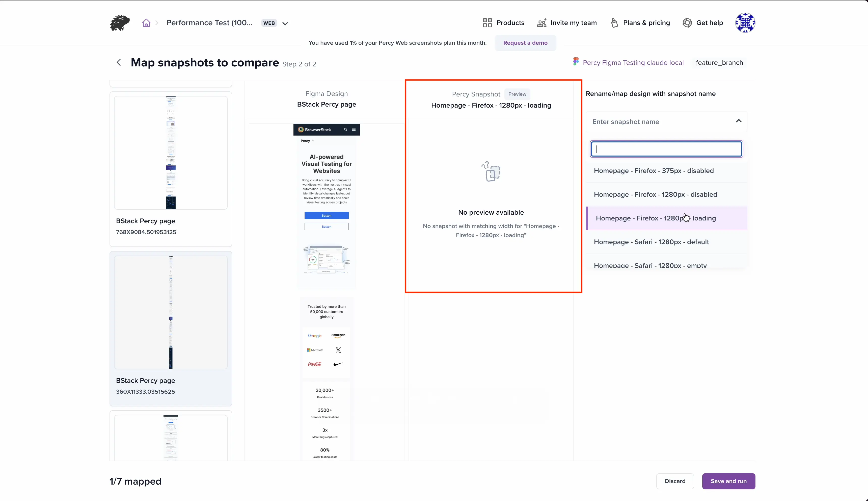Click the no preview placeholder icon
The height and width of the screenshot is (501, 868).
(x=491, y=171)
